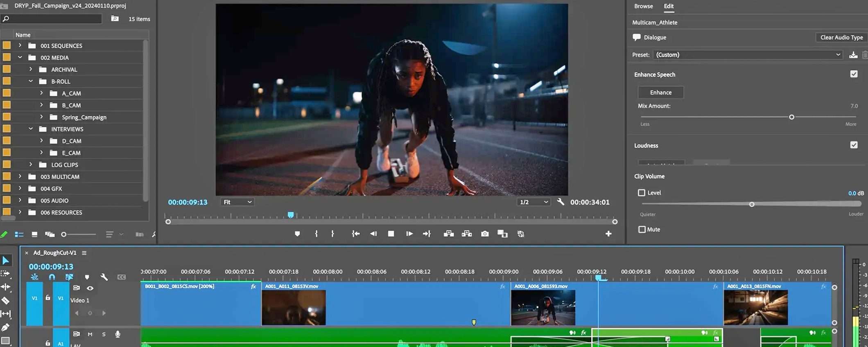The height and width of the screenshot is (347, 868).
Task: Add a marker in the Program Monitor
Action: (x=297, y=234)
